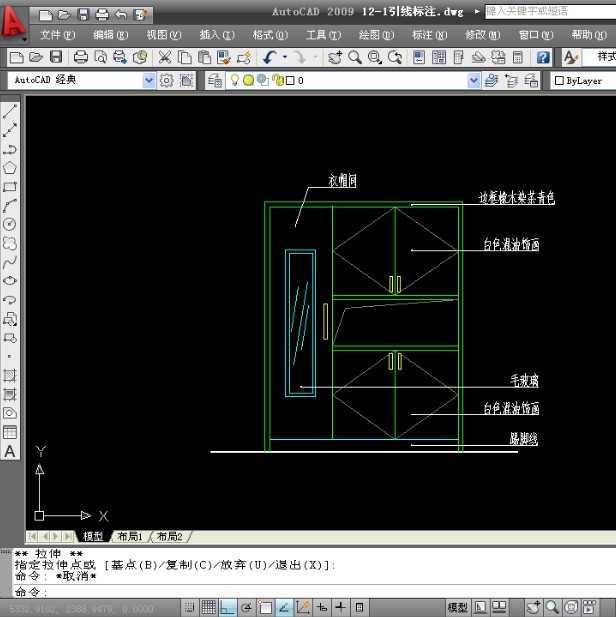Select the Circle tool

tap(10, 224)
